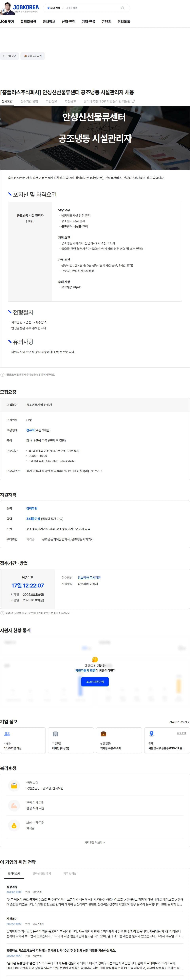Select the 추천공고 tab
This screenshot has height=980, width=190.
point(71,102)
